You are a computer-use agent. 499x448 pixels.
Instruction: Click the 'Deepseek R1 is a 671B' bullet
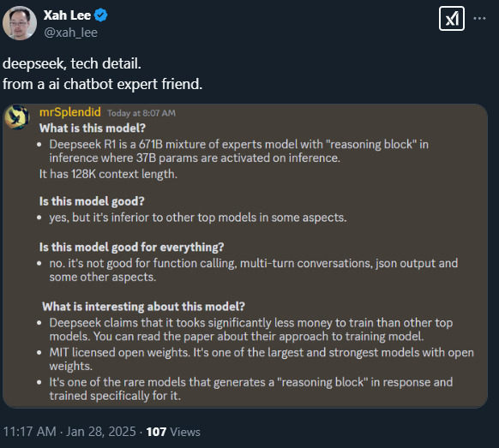click(238, 151)
